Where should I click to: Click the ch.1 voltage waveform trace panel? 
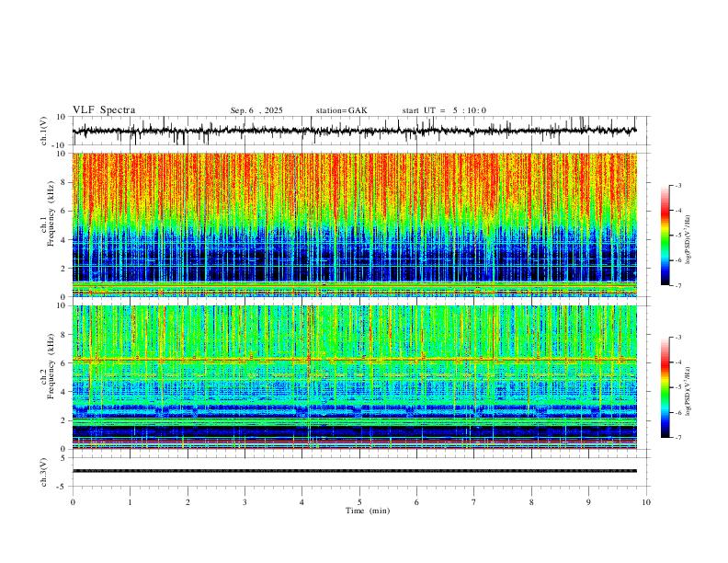361,131
